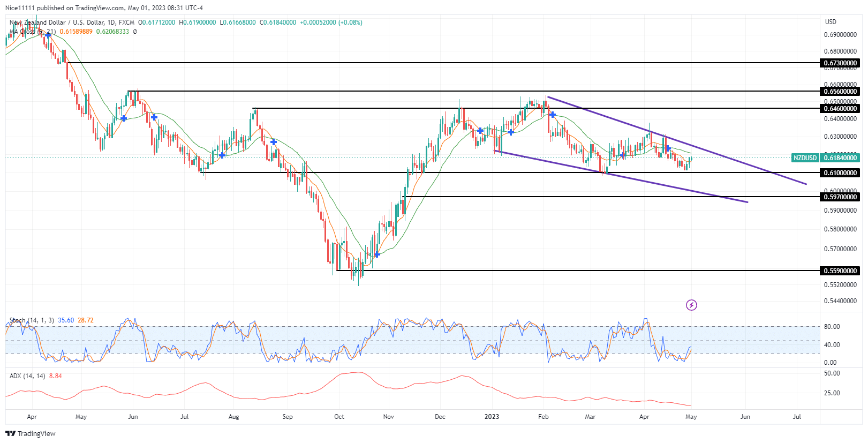Click the 40.00 Stoch axis value
Screen dimensions: 868x443
click(x=832, y=345)
